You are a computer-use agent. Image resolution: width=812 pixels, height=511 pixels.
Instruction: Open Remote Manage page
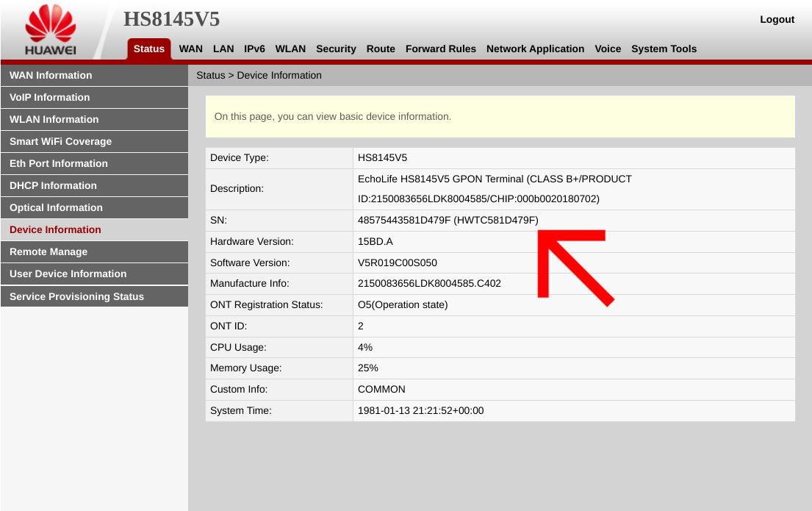coord(94,252)
